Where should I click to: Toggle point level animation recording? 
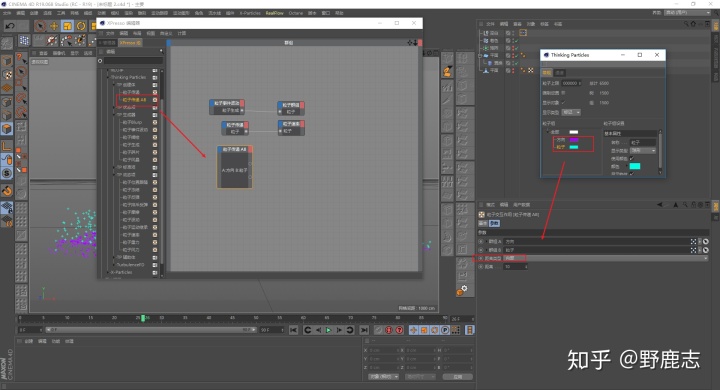[456, 330]
